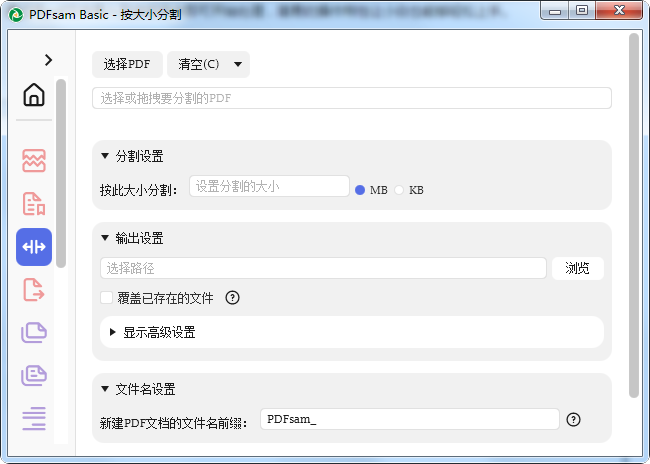This screenshot has width=650, height=464.
Task: Click the PDFsam app logo in title bar
Action: 16,15
